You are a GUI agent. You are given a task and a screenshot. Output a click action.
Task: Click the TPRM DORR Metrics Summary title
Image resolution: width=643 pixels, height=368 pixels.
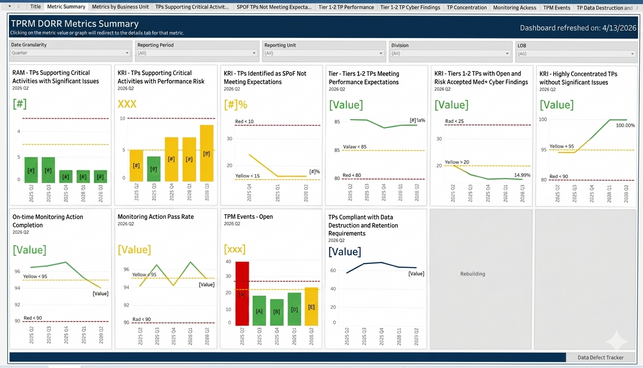click(75, 23)
